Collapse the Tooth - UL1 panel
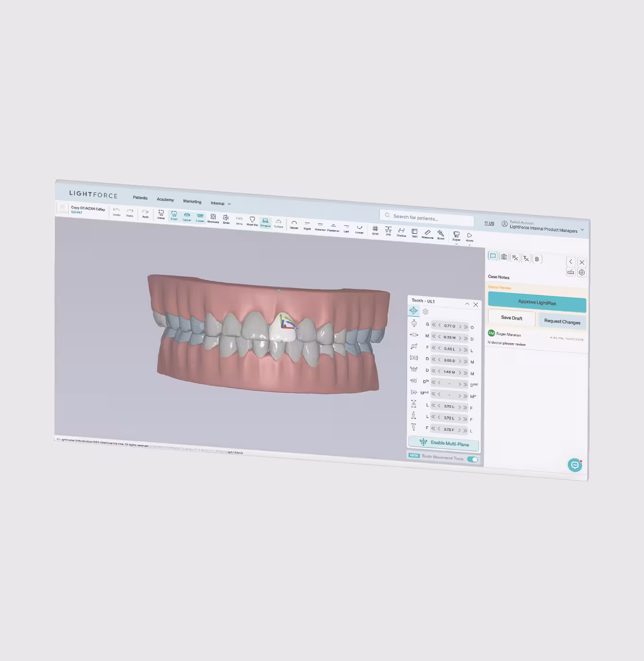The width and height of the screenshot is (644, 661). pyautogui.click(x=467, y=304)
